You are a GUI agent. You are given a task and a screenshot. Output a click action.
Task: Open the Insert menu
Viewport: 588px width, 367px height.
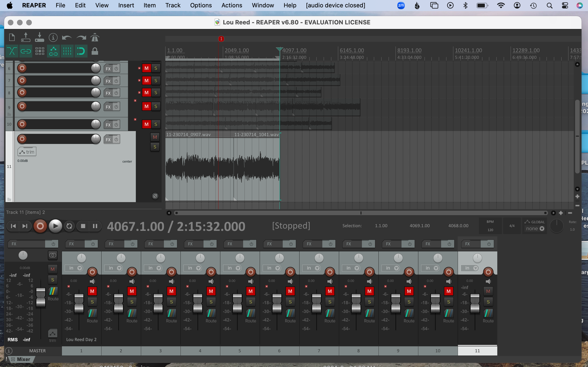126,5
